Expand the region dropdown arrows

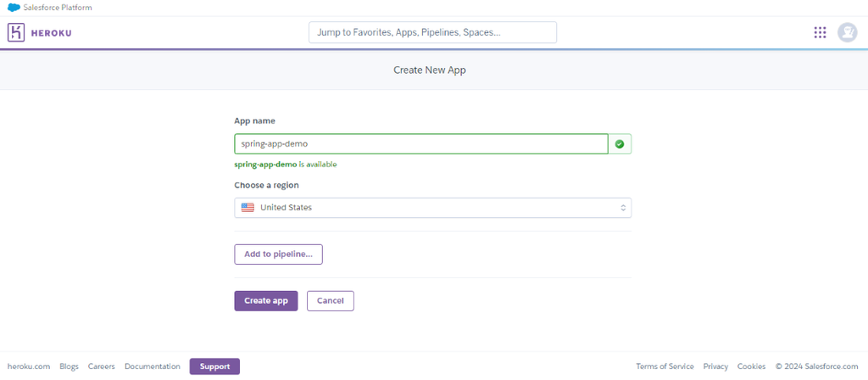click(623, 208)
